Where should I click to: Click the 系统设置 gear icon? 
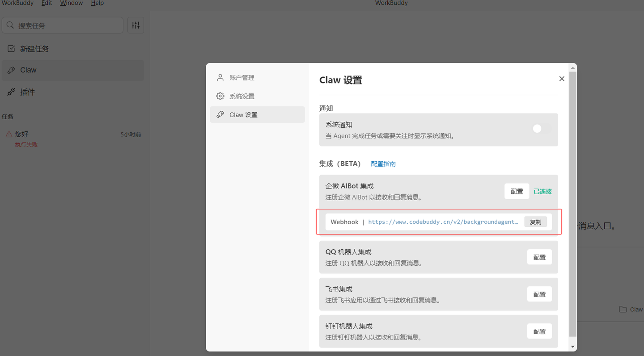click(220, 96)
